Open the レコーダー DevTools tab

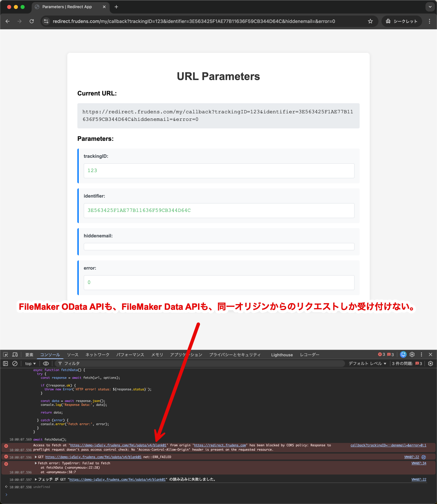click(x=310, y=355)
